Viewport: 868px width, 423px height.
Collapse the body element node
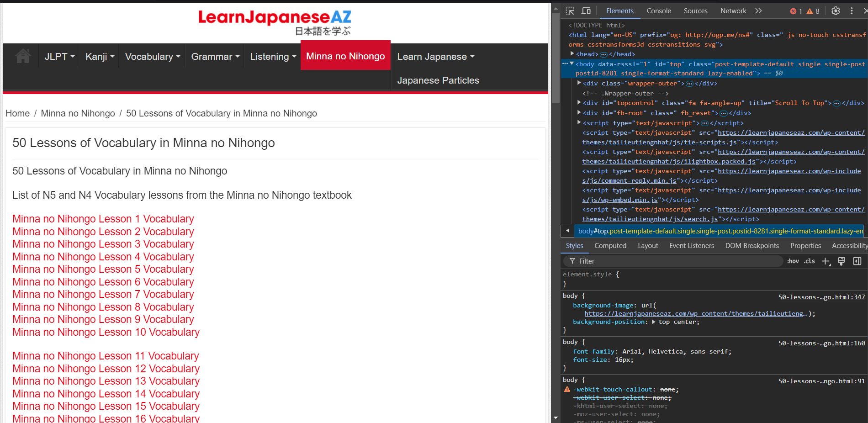572,64
